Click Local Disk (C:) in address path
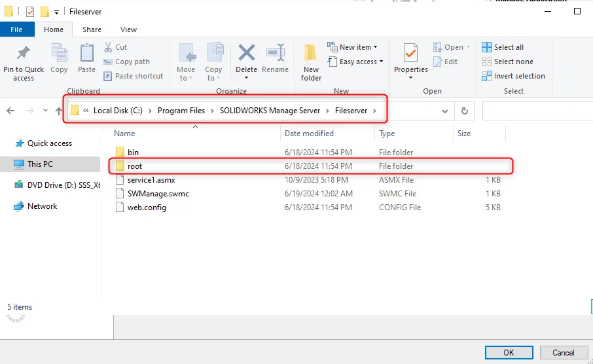Viewport: 593px width, 364px height. click(118, 111)
